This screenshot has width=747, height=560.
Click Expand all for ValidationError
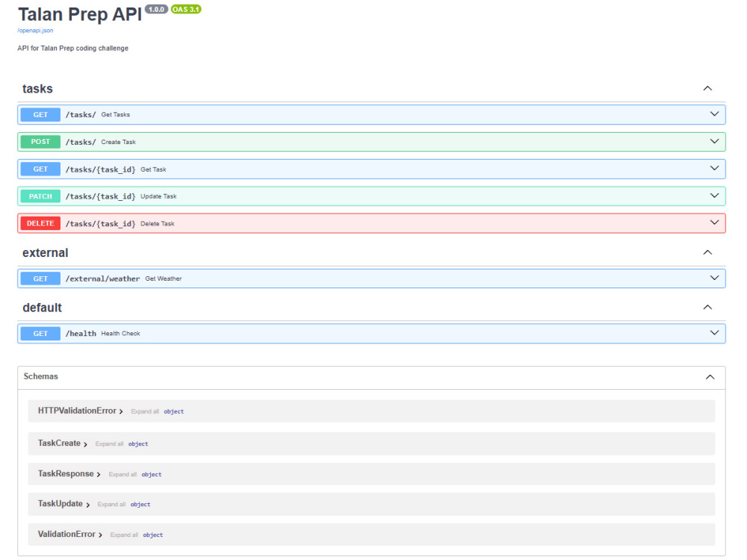[124, 535]
